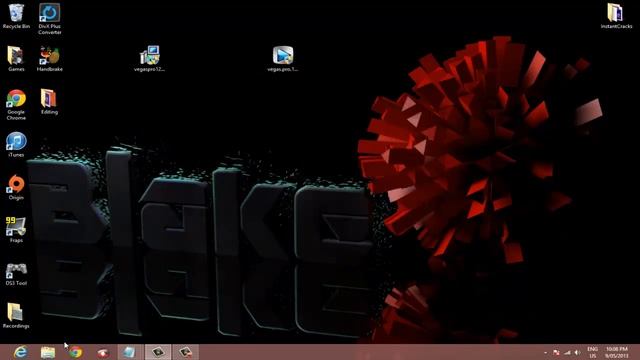Open Chrome from the taskbar

click(76, 352)
